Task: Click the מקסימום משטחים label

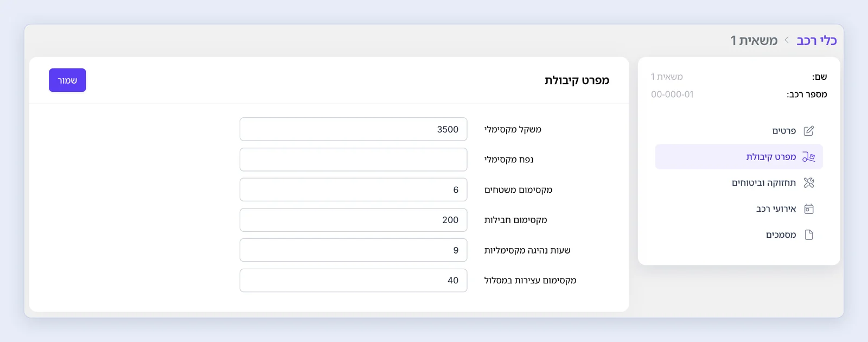Action: 518,190
